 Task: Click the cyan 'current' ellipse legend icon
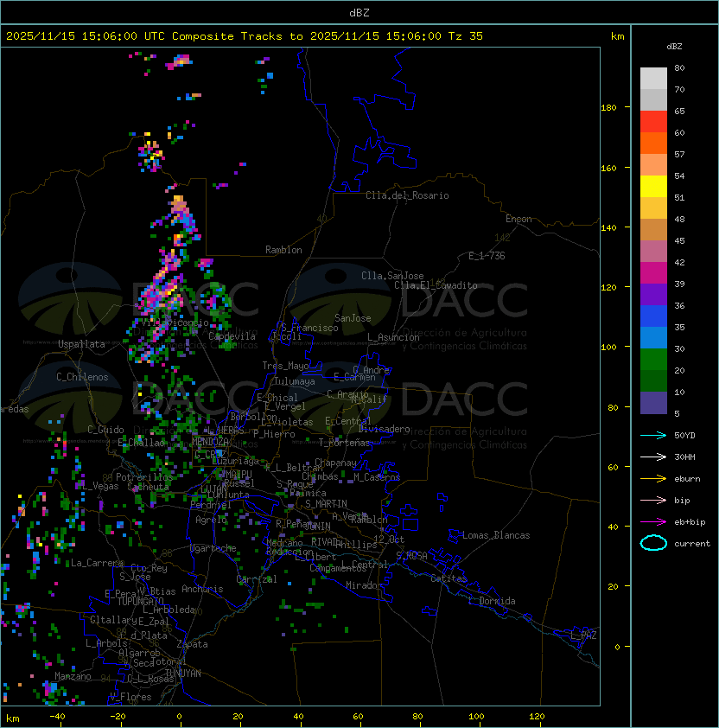[653, 543]
